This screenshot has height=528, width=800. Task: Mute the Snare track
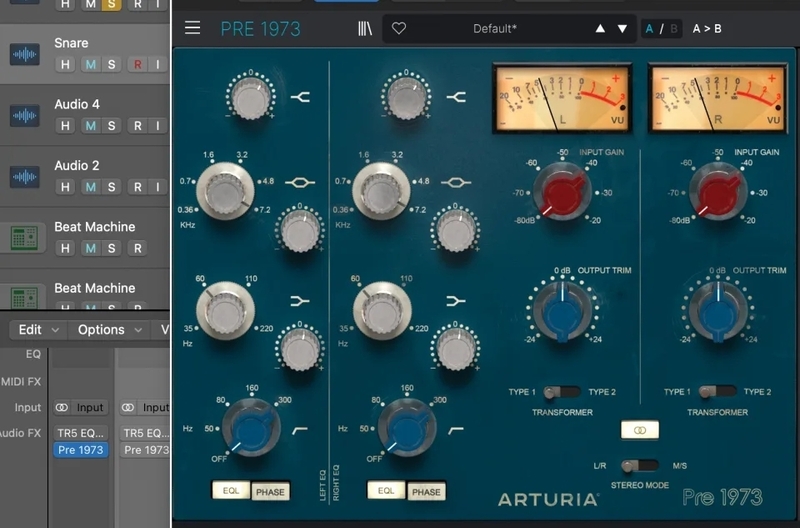pos(90,64)
